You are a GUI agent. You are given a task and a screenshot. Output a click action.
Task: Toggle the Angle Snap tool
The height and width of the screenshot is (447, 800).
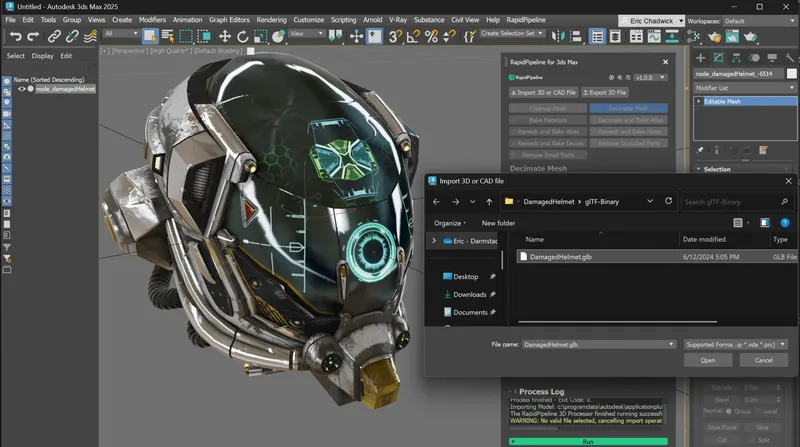pos(412,36)
